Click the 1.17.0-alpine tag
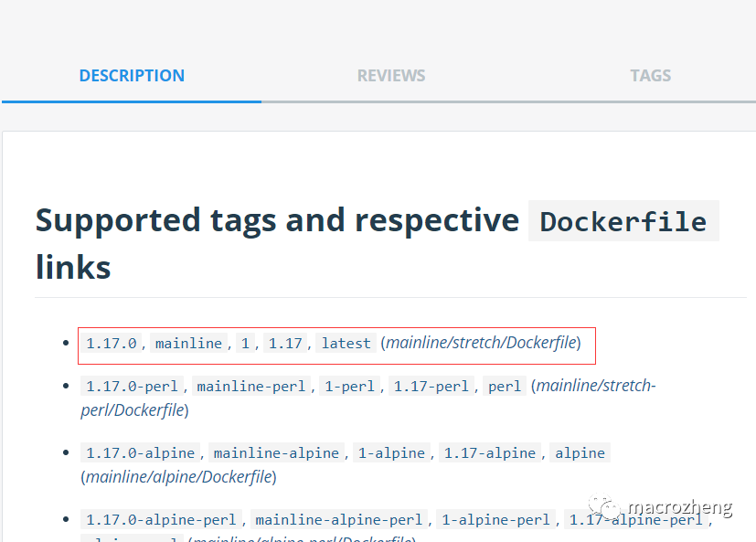The width and height of the screenshot is (756, 542). click(141, 453)
